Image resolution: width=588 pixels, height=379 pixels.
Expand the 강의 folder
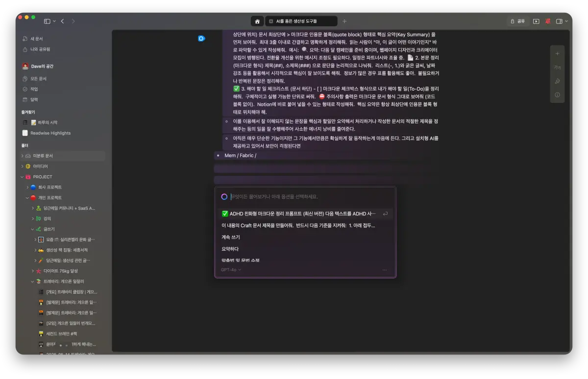click(33, 219)
